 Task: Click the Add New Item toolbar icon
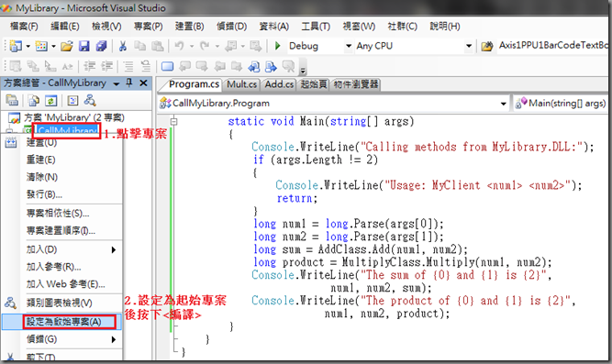coord(41,46)
